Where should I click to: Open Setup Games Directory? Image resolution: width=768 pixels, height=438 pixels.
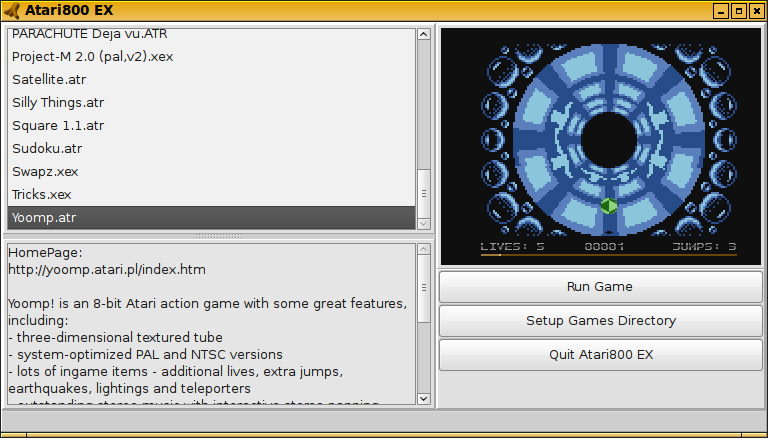pos(600,321)
